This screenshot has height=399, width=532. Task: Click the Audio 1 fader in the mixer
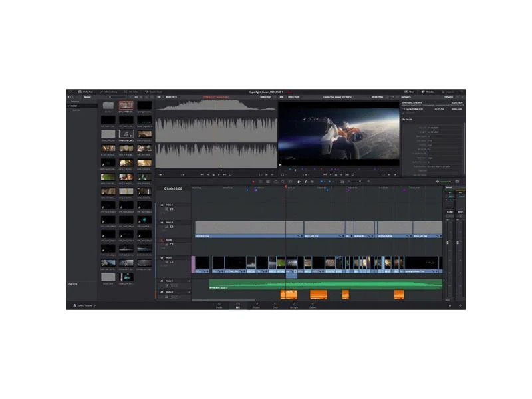pyautogui.click(x=448, y=242)
